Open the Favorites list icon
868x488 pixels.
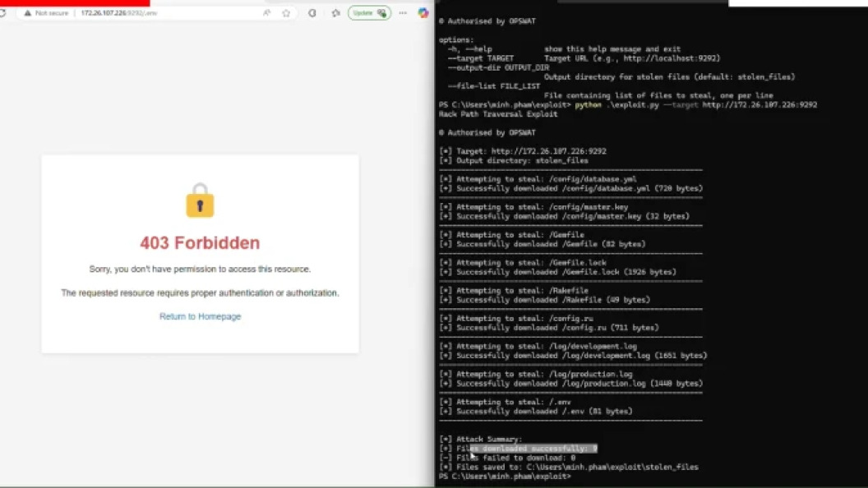click(335, 13)
